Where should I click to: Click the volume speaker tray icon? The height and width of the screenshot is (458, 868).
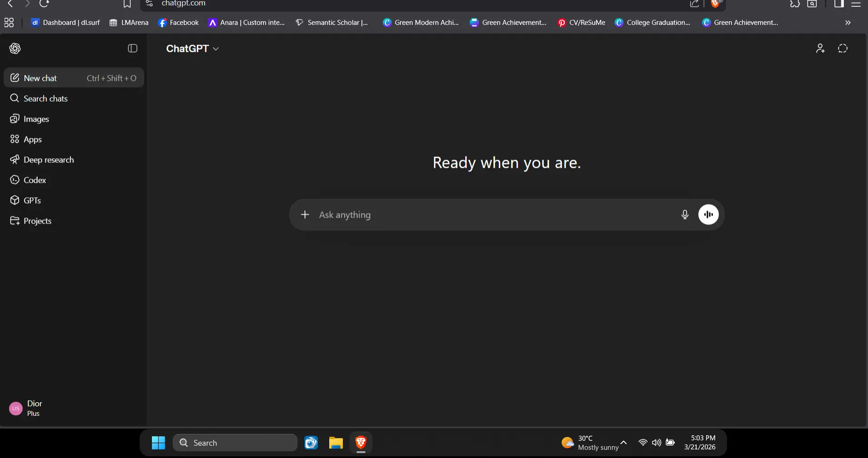[656, 443]
